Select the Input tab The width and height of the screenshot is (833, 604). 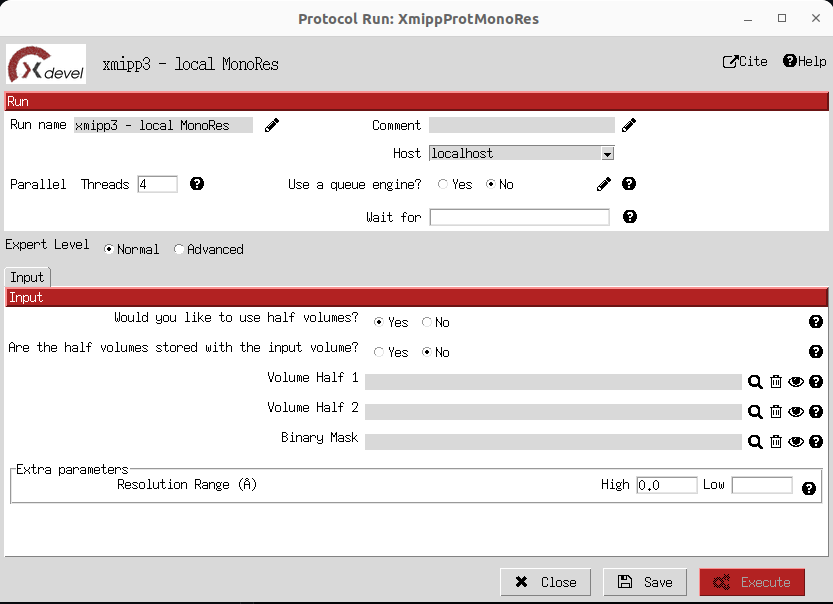pyautogui.click(x=27, y=277)
